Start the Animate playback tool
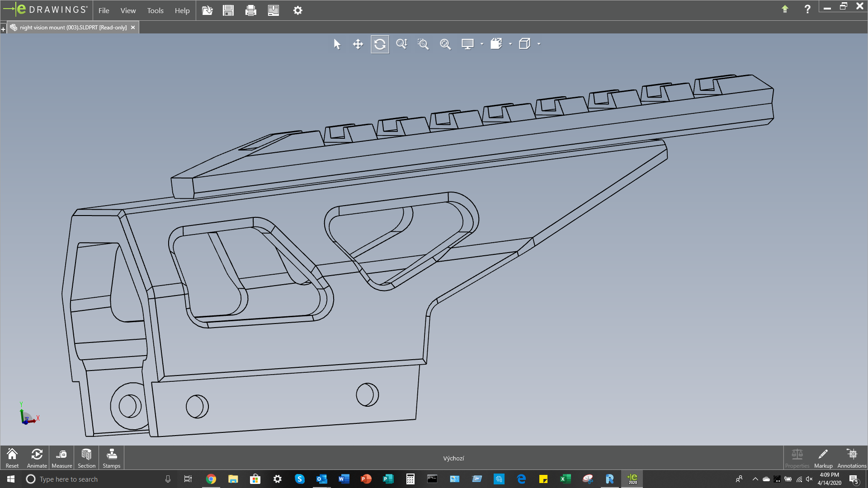The image size is (868, 488). point(37,458)
